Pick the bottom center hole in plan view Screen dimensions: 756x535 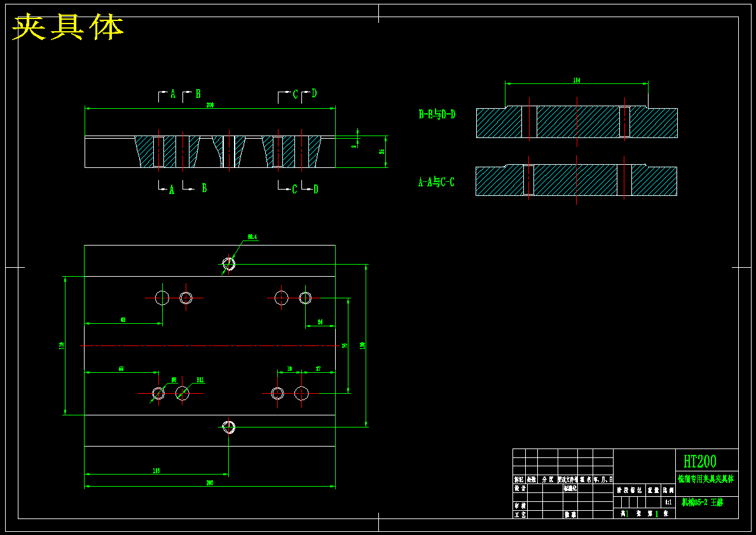click(228, 426)
